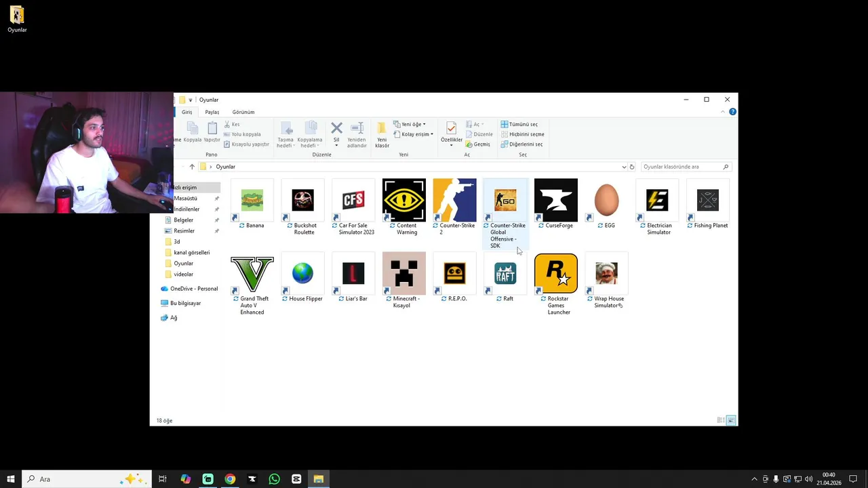868x488 pixels.
Task: Switch to the Paylaş ribbon tab
Action: pyautogui.click(x=212, y=112)
